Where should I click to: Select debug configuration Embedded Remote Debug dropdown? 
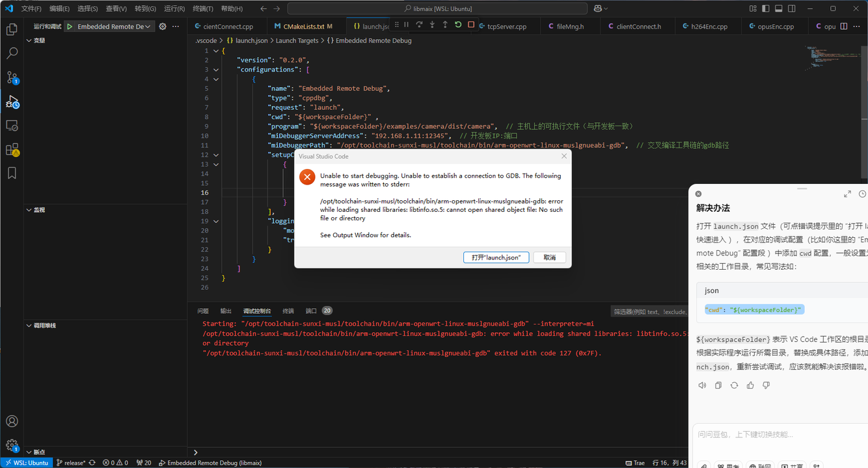point(114,27)
